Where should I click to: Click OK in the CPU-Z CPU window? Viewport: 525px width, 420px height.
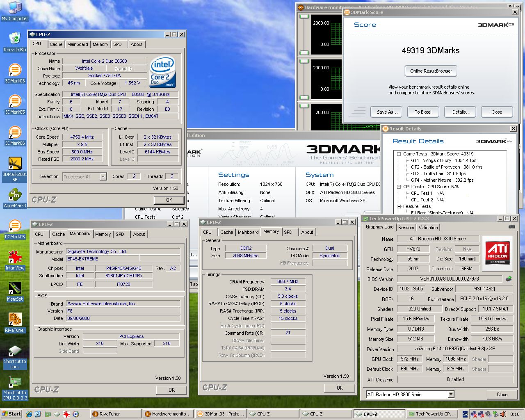(x=169, y=200)
